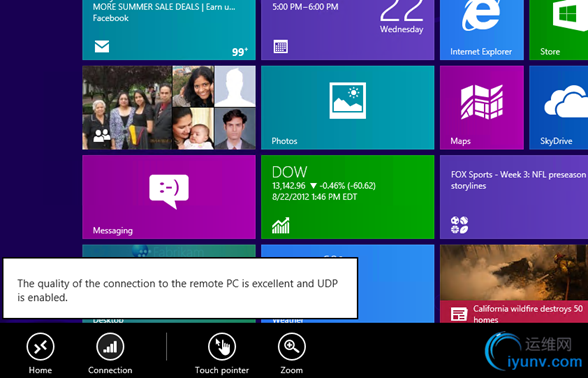Click the news icon beside wildfire headline
The width and height of the screenshot is (588, 378).
tap(459, 314)
